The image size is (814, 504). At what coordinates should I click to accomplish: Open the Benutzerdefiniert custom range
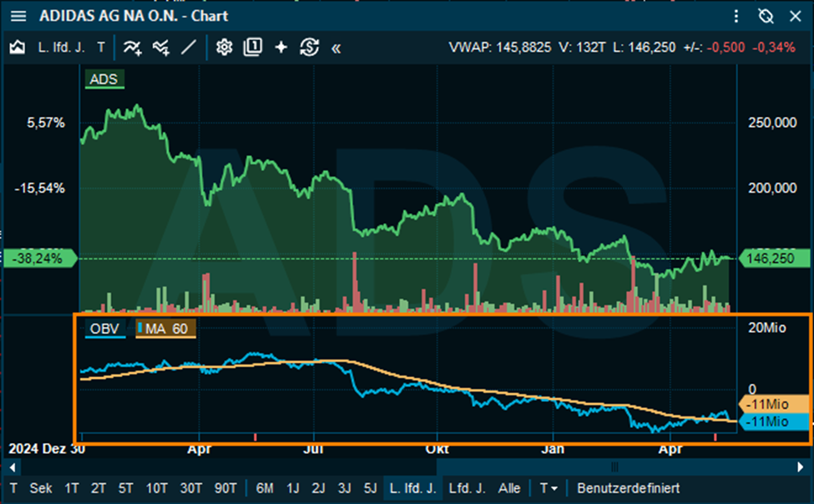click(628, 488)
